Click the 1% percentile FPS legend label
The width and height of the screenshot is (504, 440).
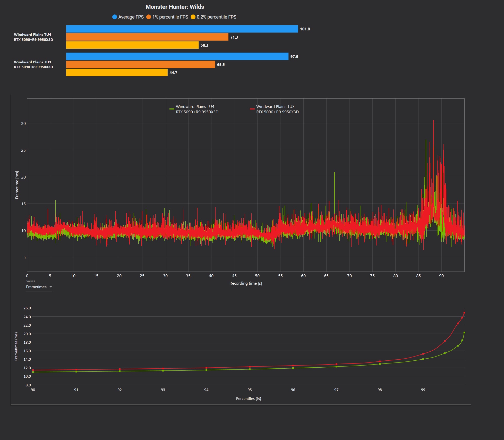(170, 17)
